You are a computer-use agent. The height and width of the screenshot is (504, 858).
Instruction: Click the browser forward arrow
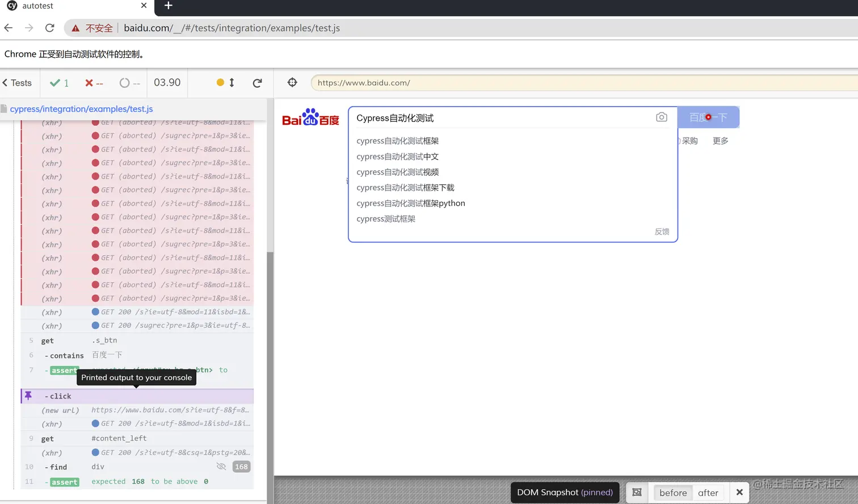pos(29,28)
